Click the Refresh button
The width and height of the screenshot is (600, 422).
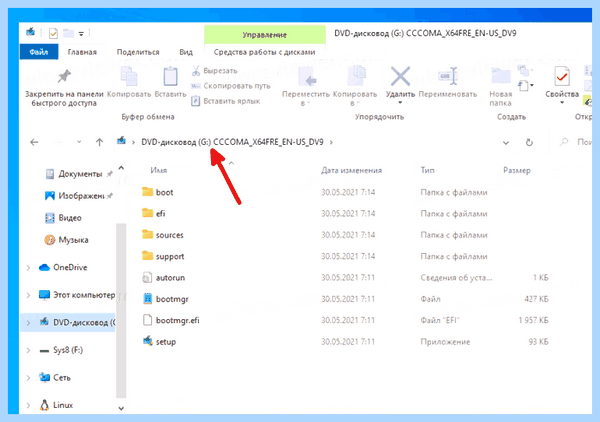529,142
